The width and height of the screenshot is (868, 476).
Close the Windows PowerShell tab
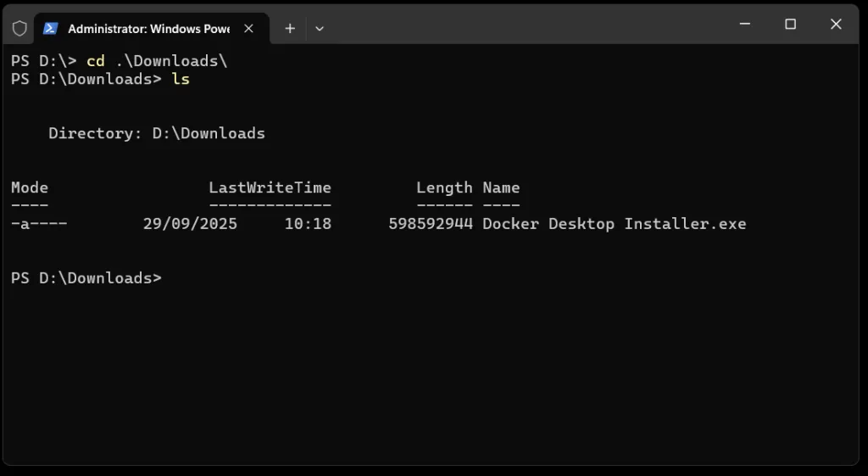tap(248, 28)
